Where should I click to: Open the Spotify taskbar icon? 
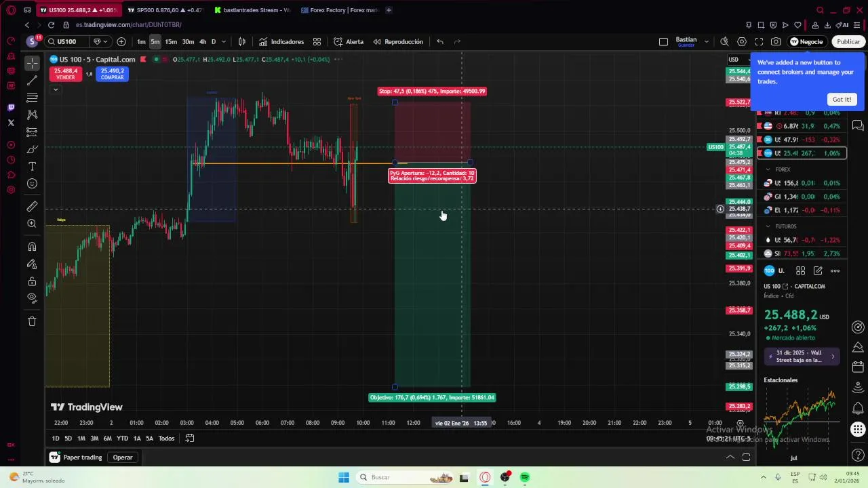click(x=525, y=478)
